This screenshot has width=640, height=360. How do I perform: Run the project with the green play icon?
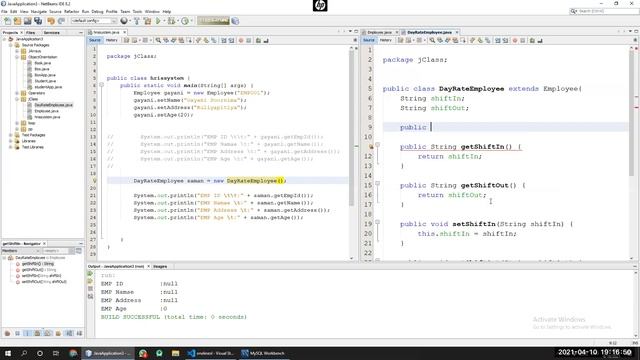pyautogui.click(x=158, y=21)
